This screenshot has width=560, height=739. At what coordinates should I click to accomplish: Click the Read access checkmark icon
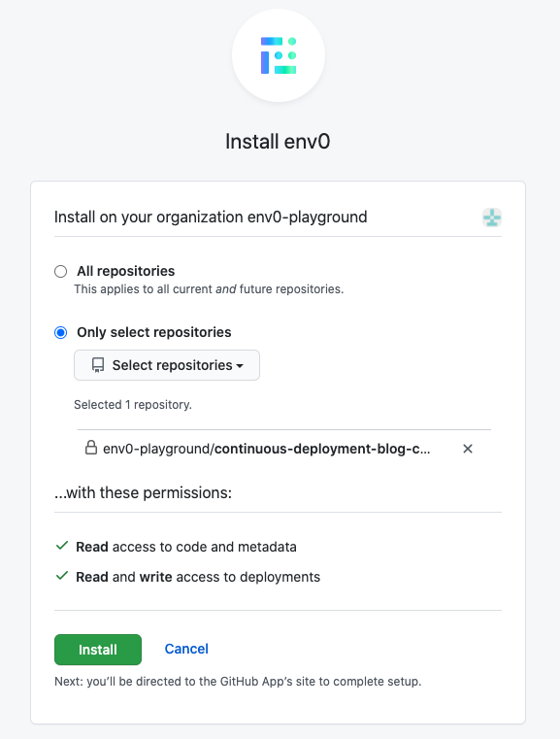(x=62, y=546)
